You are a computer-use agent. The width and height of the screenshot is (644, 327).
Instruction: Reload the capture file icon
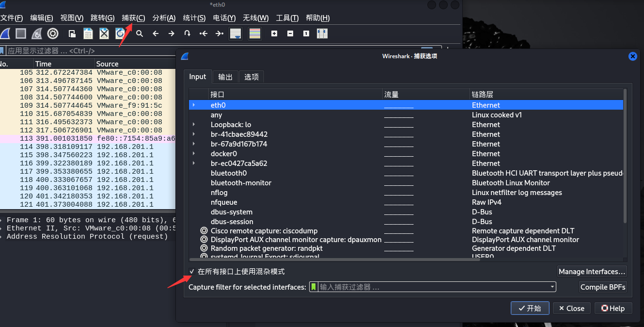(x=120, y=33)
